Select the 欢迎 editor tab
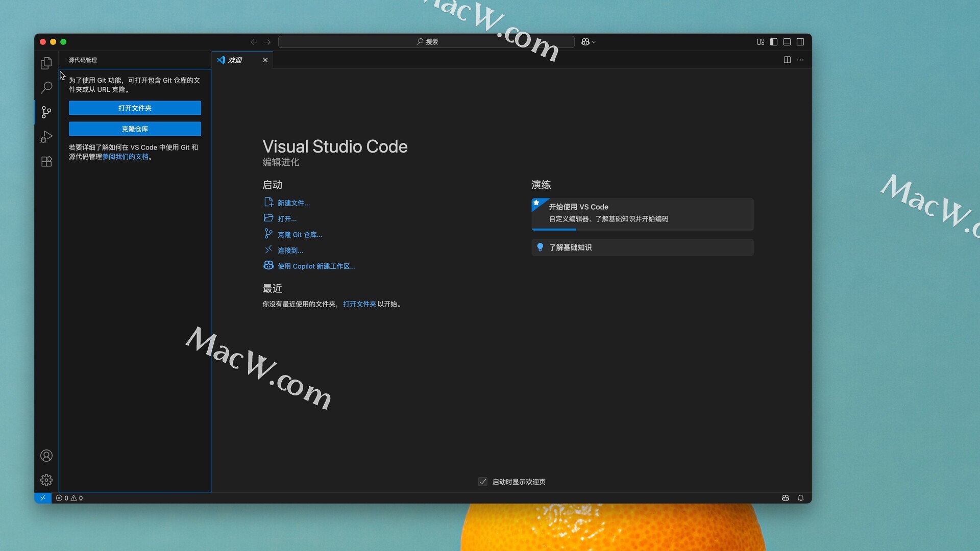The width and height of the screenshot is (980, 551). (x=242, y=60)
